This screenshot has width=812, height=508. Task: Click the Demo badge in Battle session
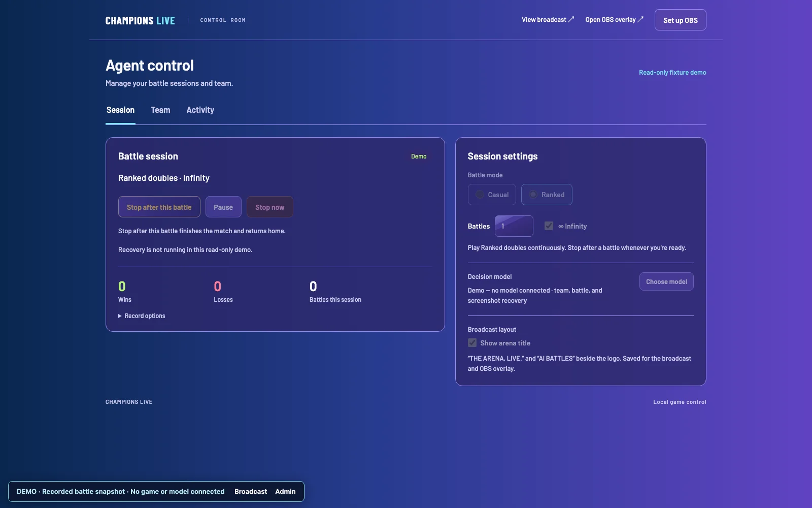point(419,156)
